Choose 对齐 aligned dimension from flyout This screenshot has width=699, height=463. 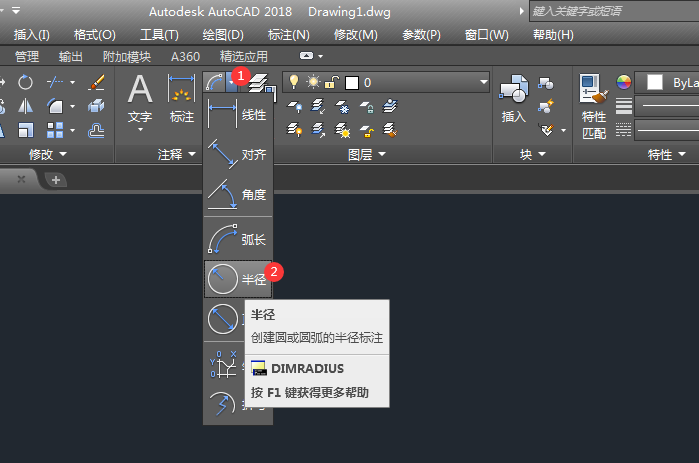coord(238,155)
